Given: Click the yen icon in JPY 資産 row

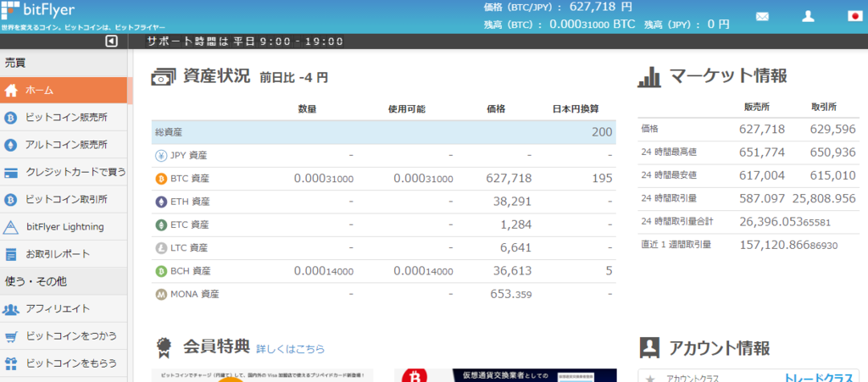Looking at the screenshot, I should (x=161, y=156).
